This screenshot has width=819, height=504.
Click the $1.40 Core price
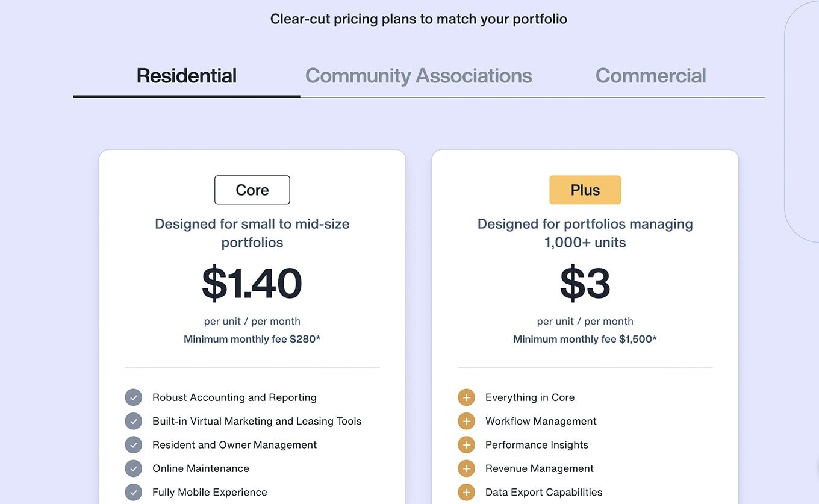pos(252,283)
